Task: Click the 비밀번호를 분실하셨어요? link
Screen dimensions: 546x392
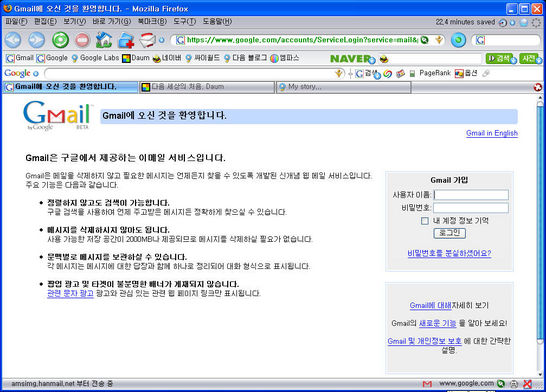Action: point(449,253)
